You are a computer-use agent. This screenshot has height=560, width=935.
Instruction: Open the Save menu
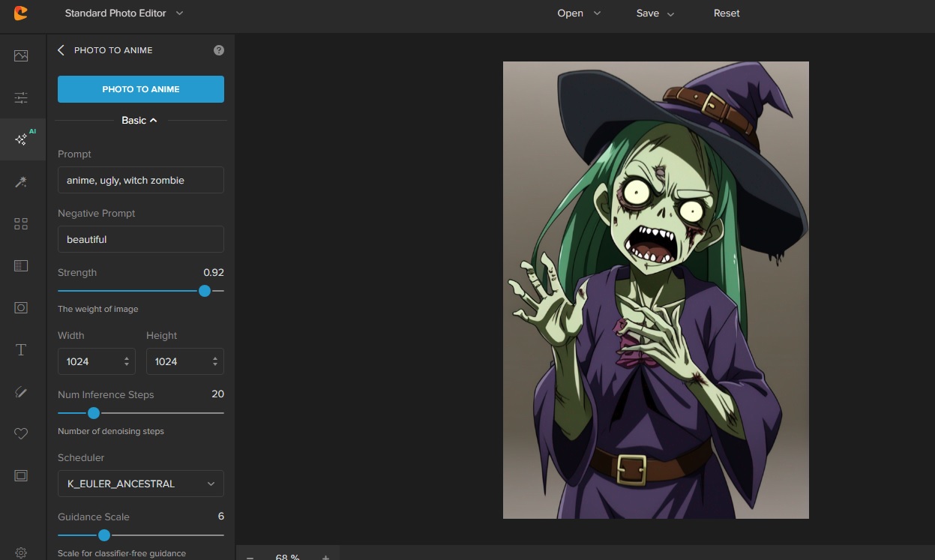pyautogui.click(x=655, y=13)
